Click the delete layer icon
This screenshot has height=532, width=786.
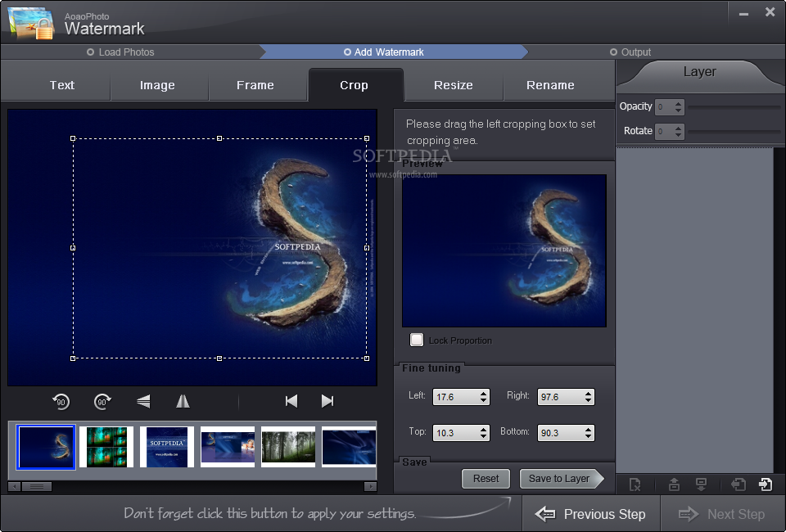point(635,485)
